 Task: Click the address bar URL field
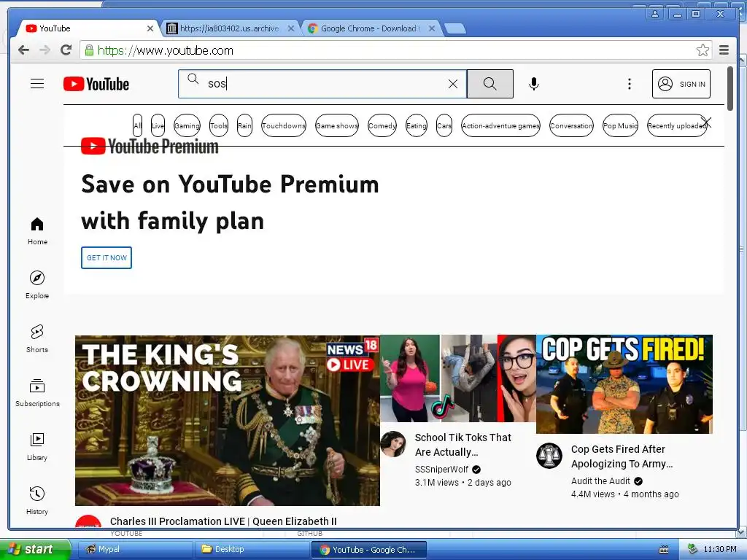tap(395, 50)
